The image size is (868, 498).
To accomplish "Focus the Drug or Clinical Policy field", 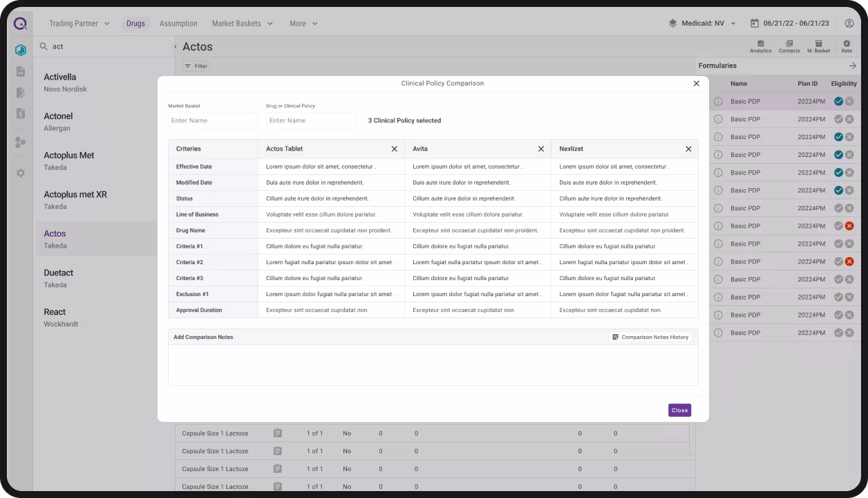I will coord(311,120).
